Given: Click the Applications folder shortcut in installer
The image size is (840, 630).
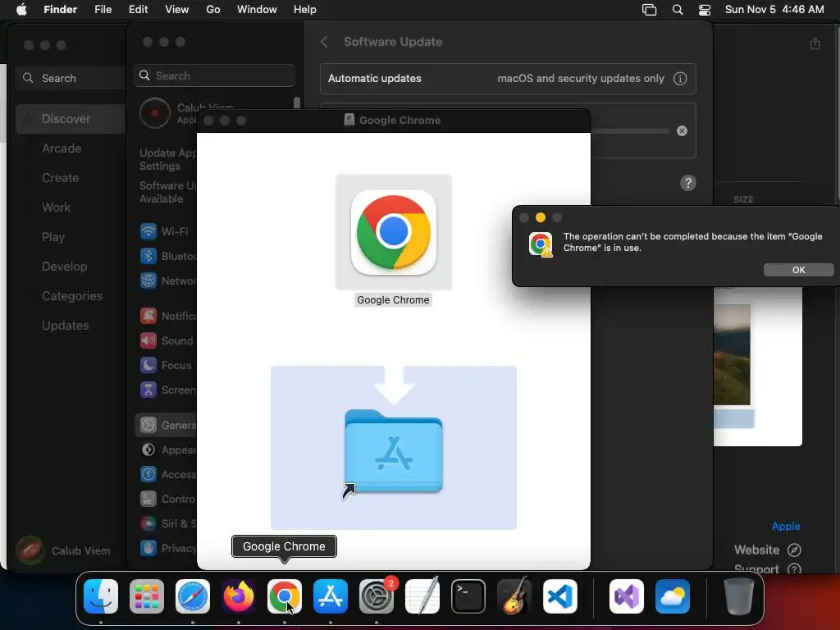Looking at the screenshot, I should (x=393, y=451).
